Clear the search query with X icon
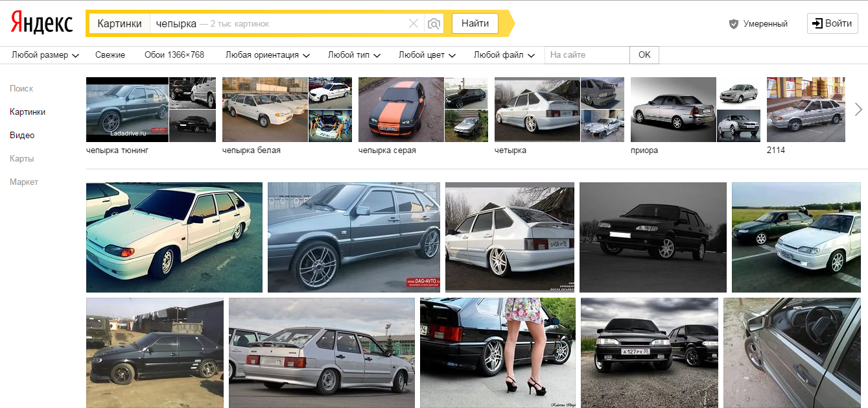 [414, 24]
